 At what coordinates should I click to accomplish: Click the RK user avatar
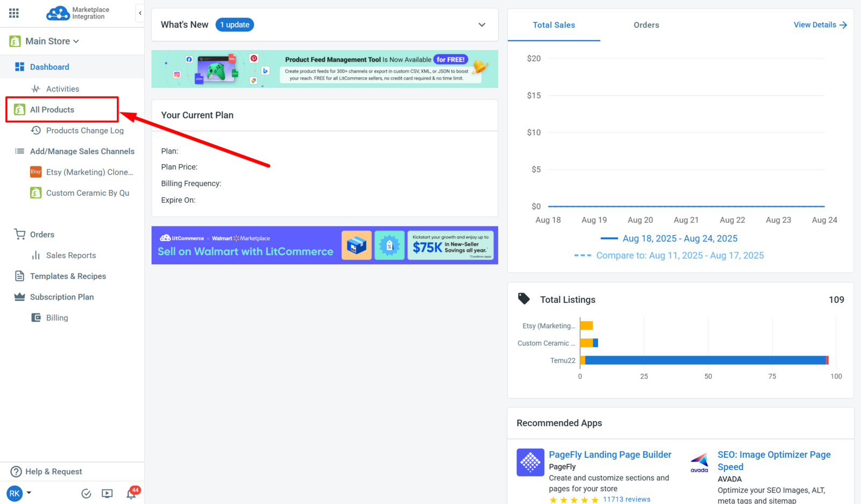(x=15, y=493)
